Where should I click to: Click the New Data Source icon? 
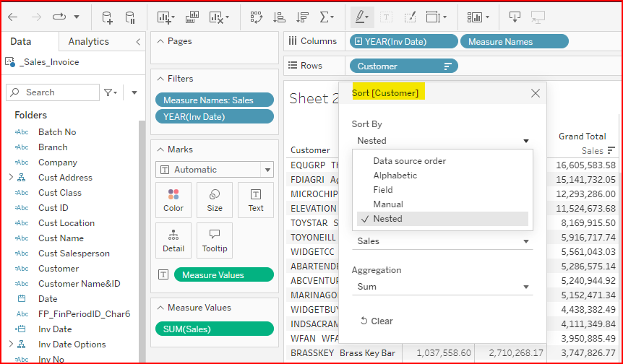tap(107, 17)
